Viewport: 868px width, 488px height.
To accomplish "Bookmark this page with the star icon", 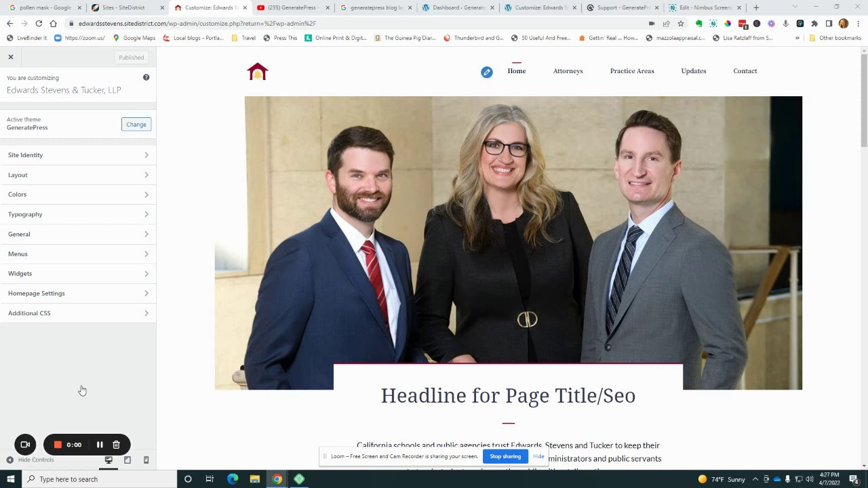I will point(680,23).
